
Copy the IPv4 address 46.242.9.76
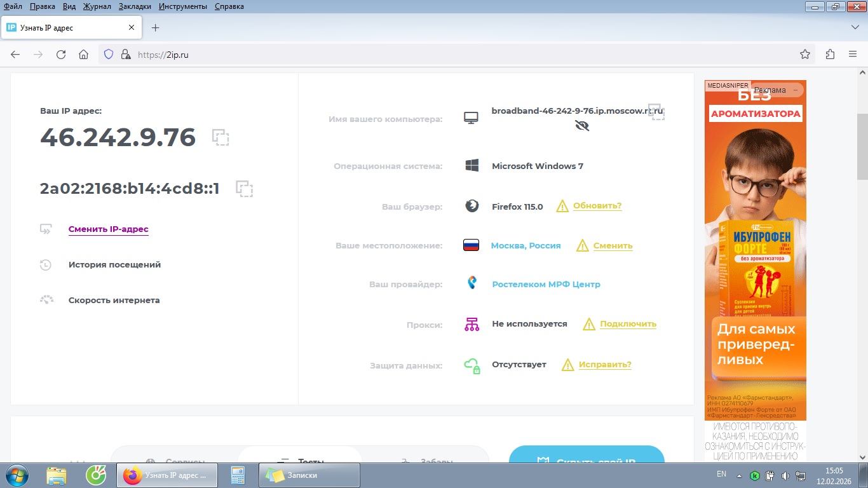[220, 138]
